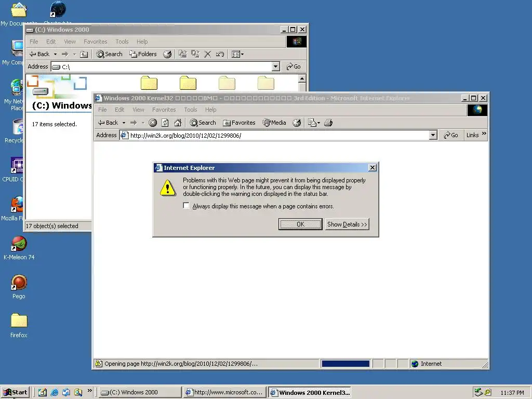Click Go next to the win2k.org address
The image size is (532, 399).
(x=450, y=135)
